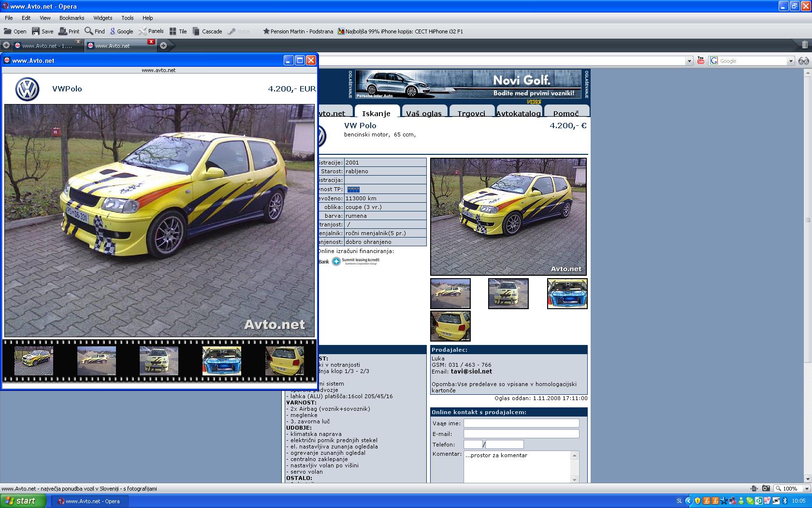
Task: Click the main VW Polo photo on page
Action: pyautogui.click(x=508, y=217)
